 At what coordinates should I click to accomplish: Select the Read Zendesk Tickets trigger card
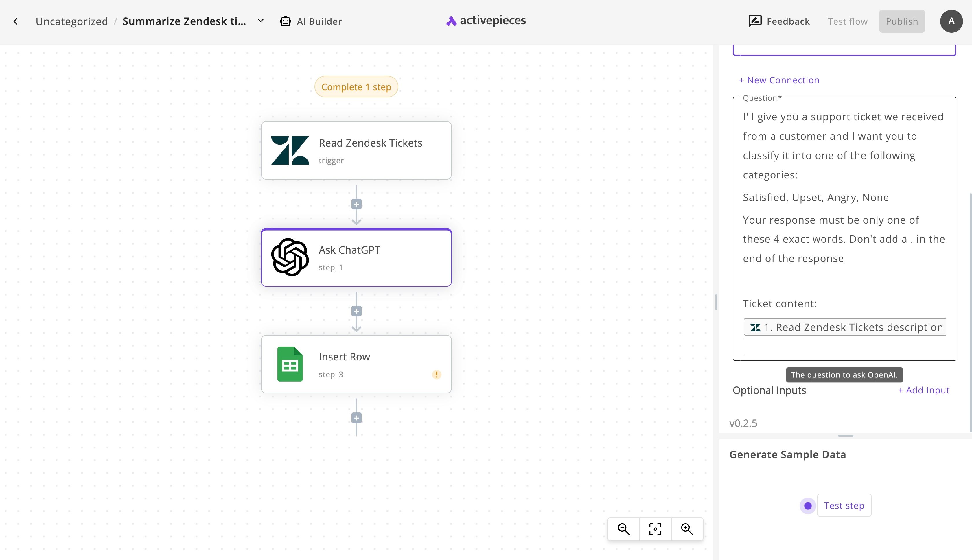pyautogui.click(x=356, y=150)
